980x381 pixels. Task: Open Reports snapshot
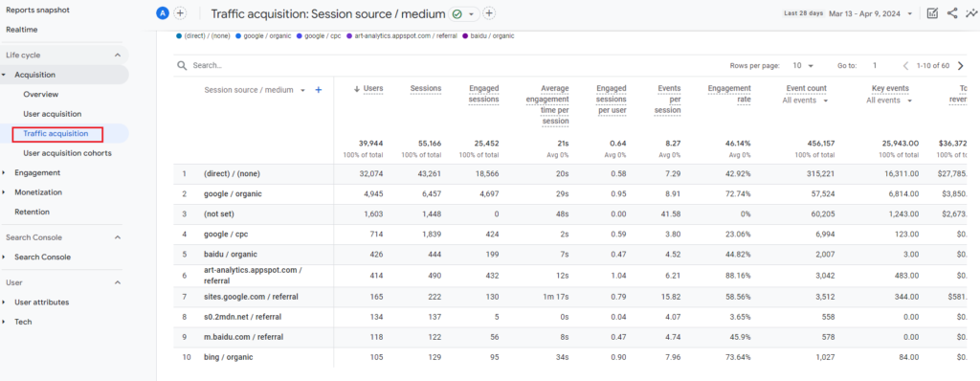point(37,10)
